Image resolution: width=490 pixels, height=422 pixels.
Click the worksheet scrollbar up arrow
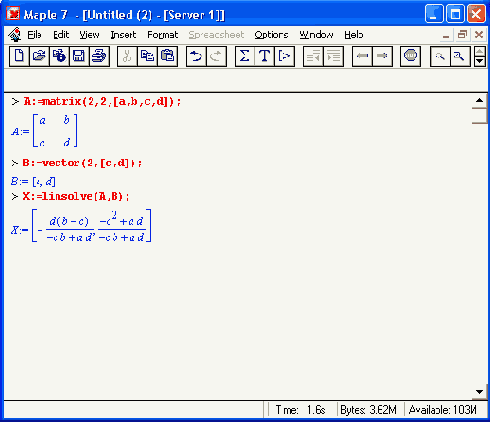tap(479, 100)
